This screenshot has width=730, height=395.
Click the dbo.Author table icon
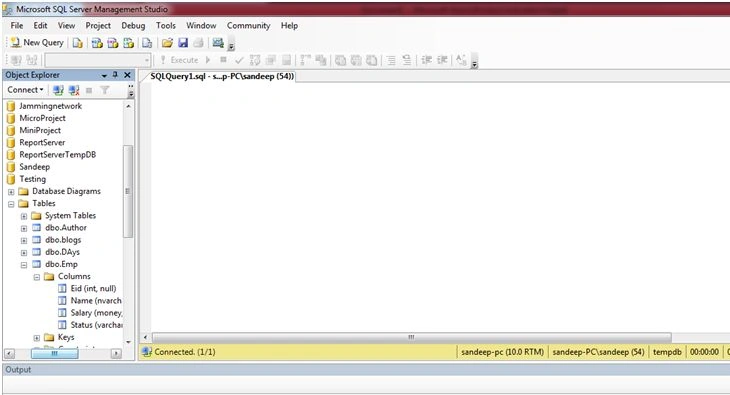[36, 228]
